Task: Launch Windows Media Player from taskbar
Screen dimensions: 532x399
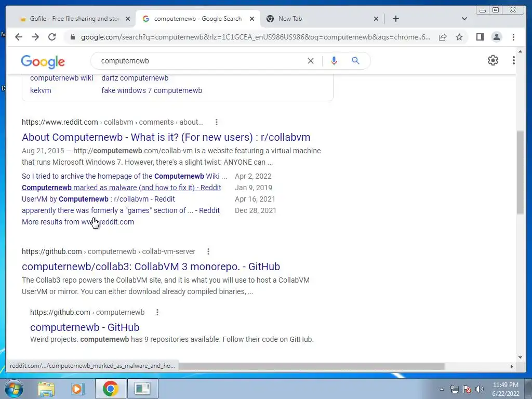Action: [x=77, y=389]
